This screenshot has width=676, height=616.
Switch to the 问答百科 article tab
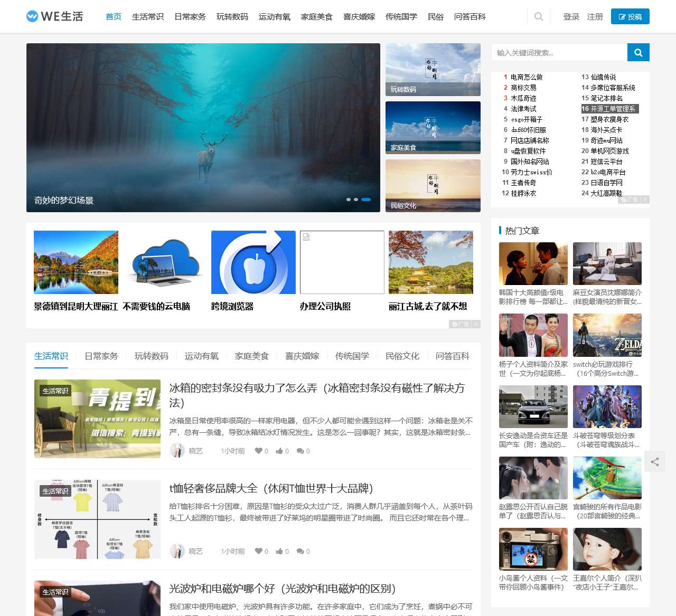pyautogui.click(x=453, y=356)
